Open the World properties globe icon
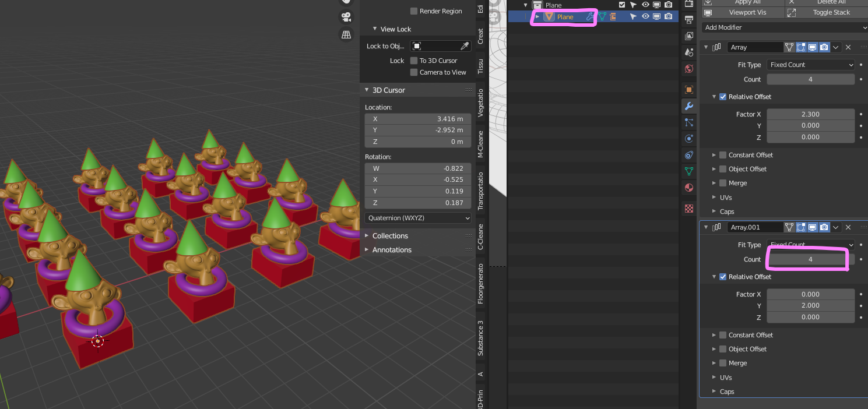The image size is (868, 409). point(688,69)
